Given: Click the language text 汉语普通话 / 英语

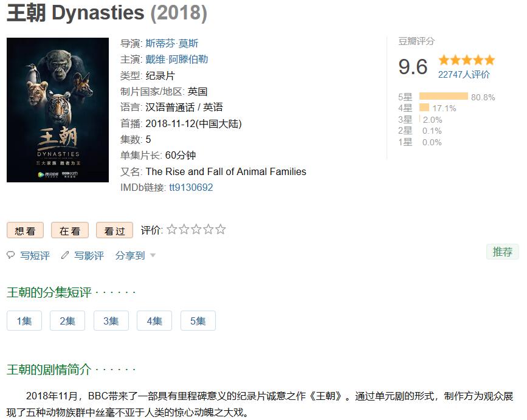Looking at the screenshot, I should pyautogui.click(x=184, y=108).
